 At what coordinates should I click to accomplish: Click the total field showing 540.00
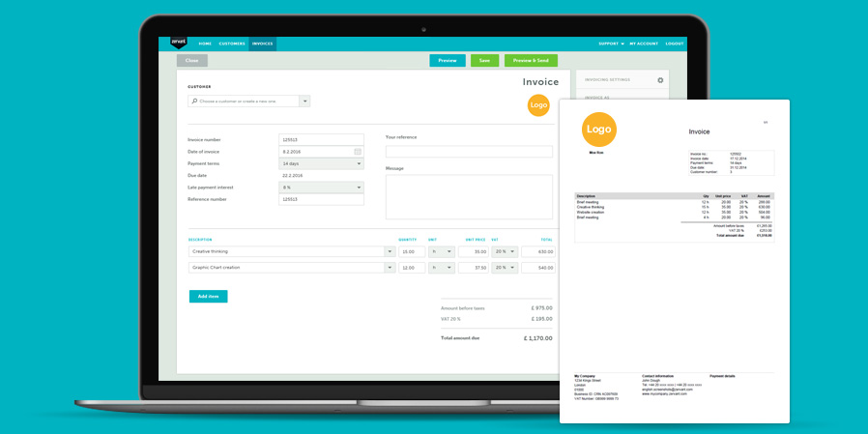(x=538, y=268)
